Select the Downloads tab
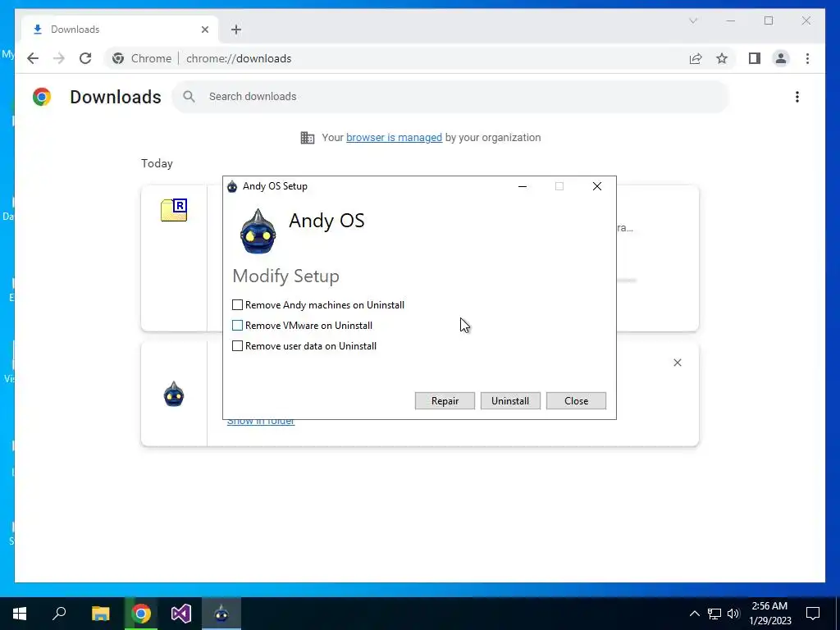Screen dimensions: 840x630 point(120,30)
